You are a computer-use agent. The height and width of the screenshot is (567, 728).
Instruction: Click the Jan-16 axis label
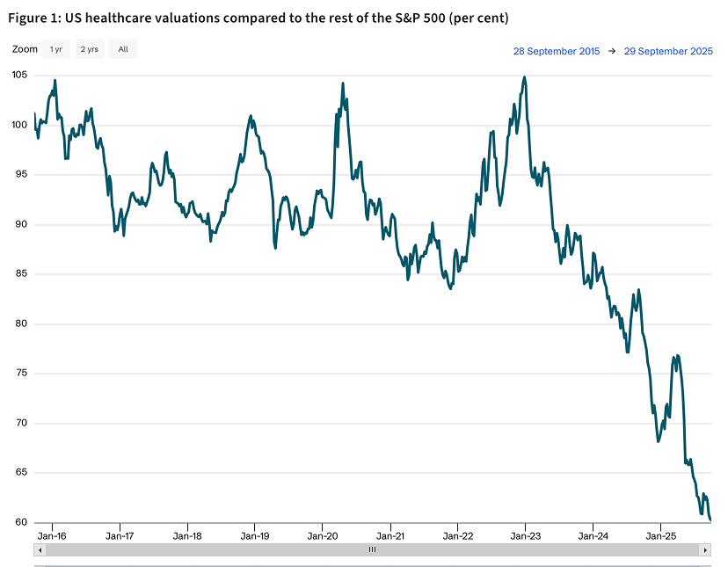pyautogui.click(x=51, y=534)
